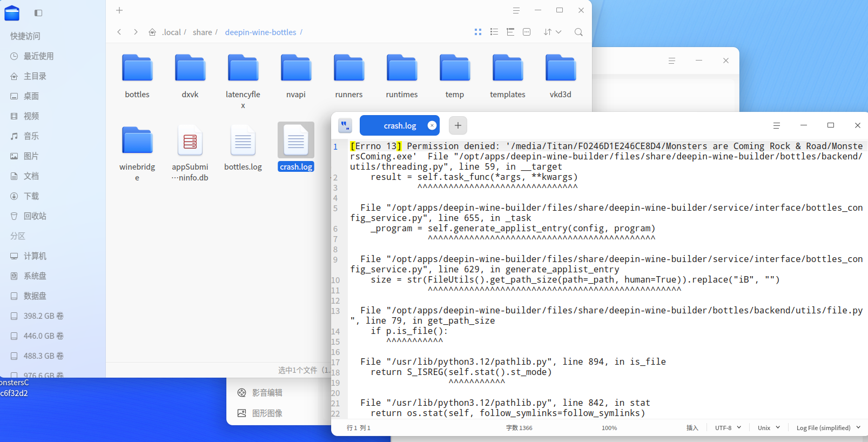Add a new tab in text editor
868x442 pixels.
[x=457, y=125]
